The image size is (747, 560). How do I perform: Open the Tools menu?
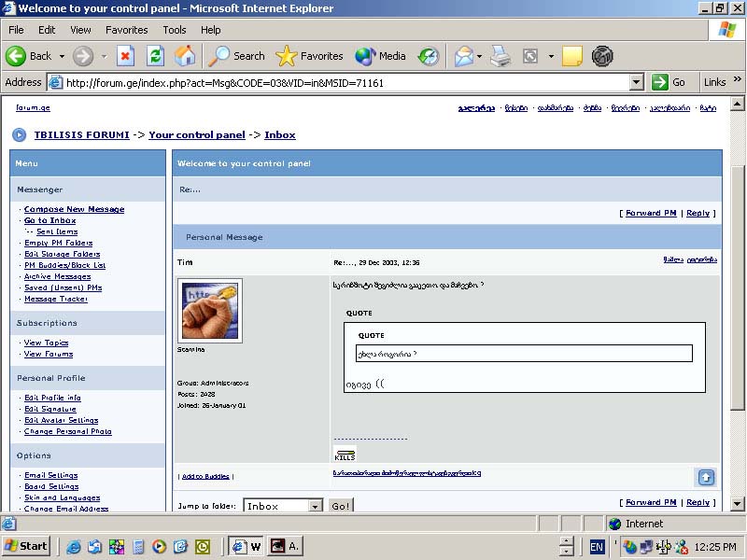point(175,30)
